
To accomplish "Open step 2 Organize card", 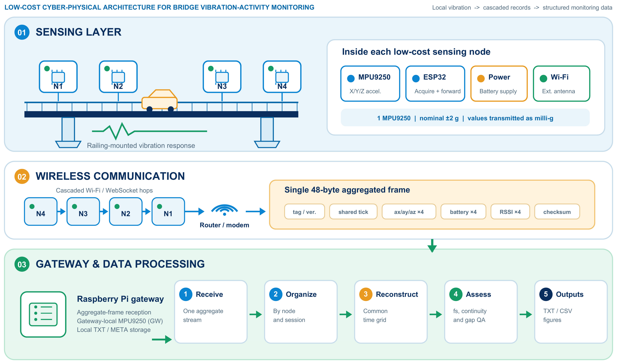I will coord(301,312).
